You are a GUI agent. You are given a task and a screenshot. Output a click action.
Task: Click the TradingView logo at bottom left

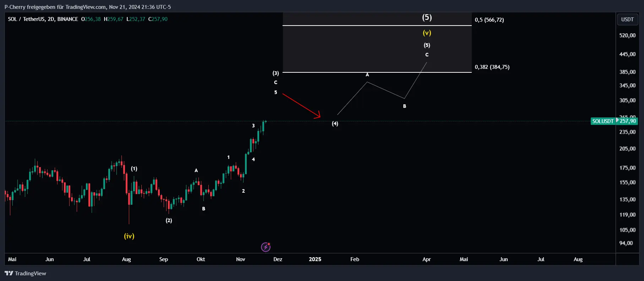[x=25, y=273]
